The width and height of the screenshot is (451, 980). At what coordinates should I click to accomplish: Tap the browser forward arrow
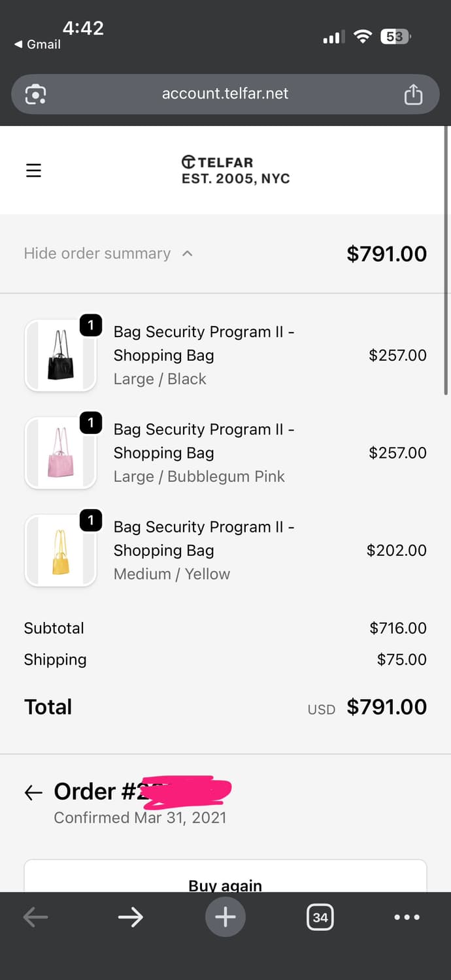[130, 917]
